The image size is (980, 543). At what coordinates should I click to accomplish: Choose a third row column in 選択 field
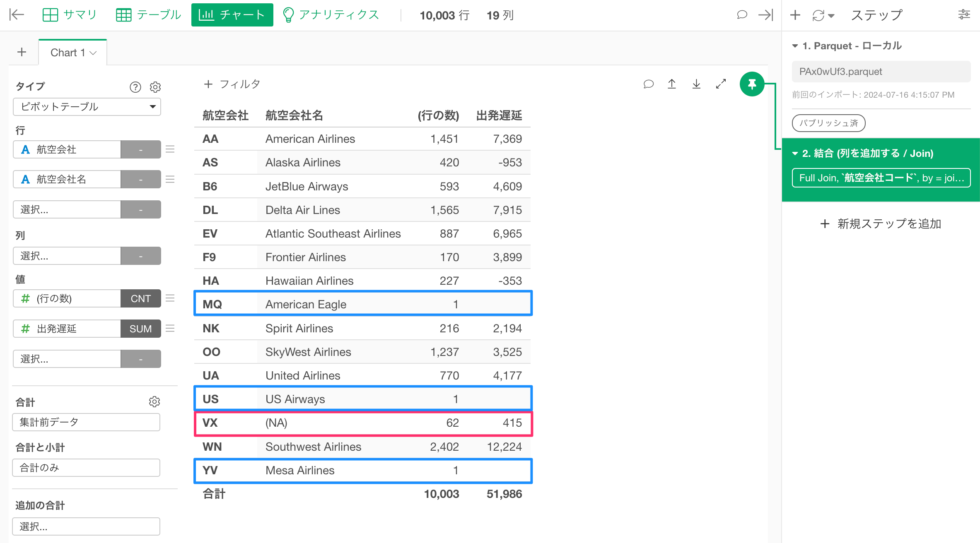67,209
